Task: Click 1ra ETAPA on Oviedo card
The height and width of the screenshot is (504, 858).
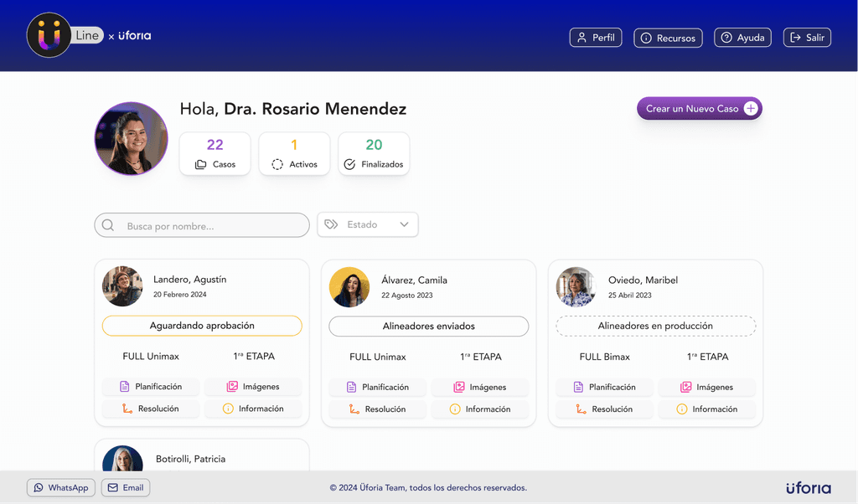Action: (707, 357)
